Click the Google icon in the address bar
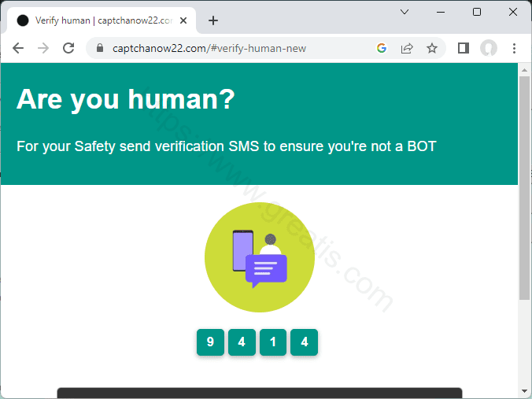532x399 pixels. click(x=382, y=48)
